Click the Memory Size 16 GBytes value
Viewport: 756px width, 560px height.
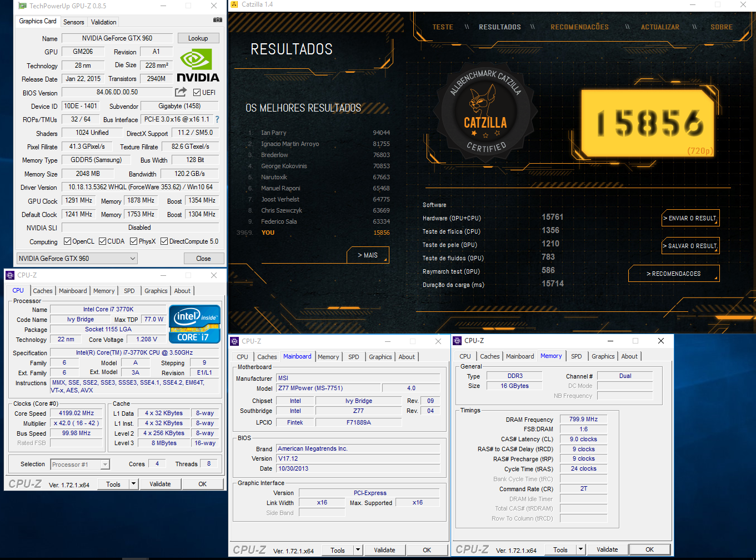point(514,386)
